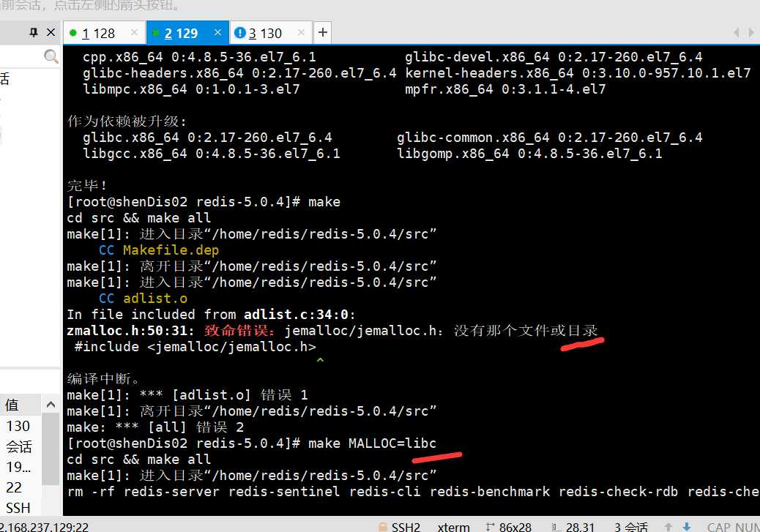
Task: Click the 3 会话 session count in status bar
Action: coord(631,527)
